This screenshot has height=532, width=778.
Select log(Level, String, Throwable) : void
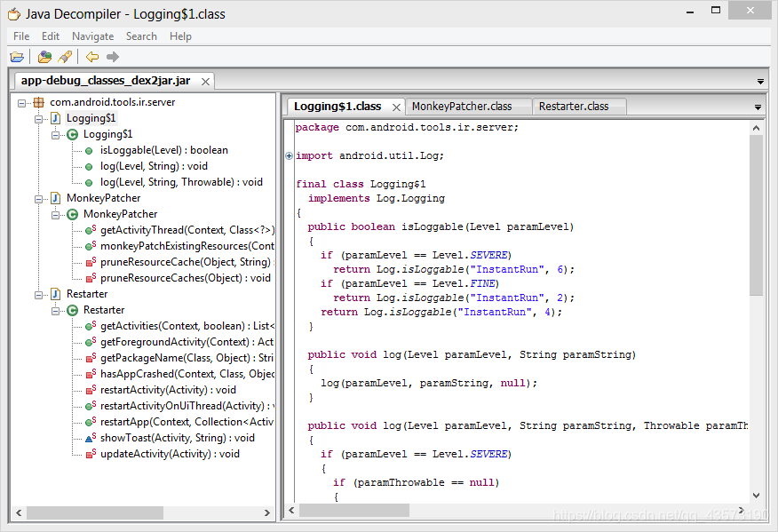181,182
